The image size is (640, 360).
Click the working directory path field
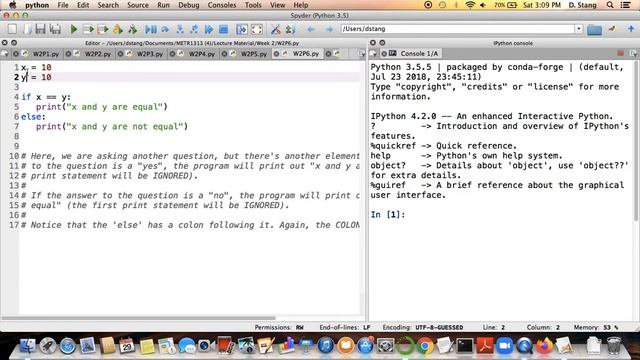pos(458,29)
